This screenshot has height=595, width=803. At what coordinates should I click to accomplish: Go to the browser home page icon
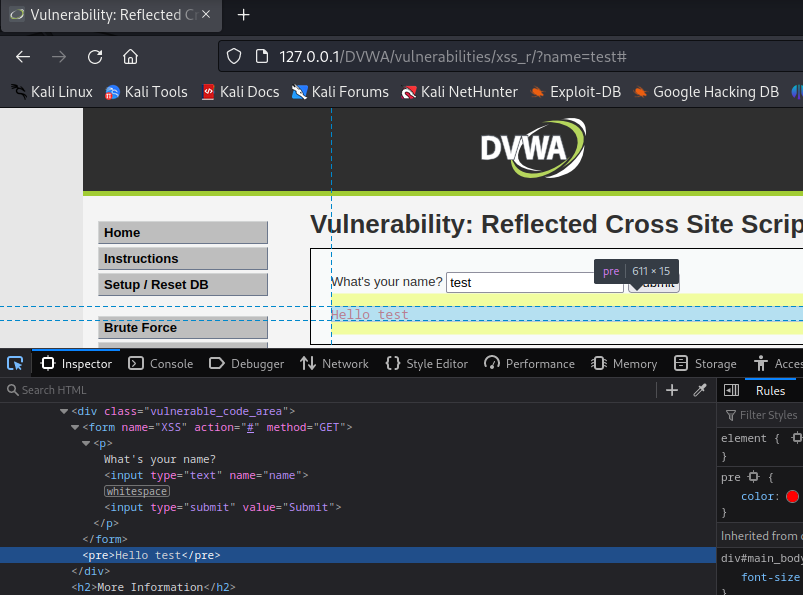(x=131, y=56)
